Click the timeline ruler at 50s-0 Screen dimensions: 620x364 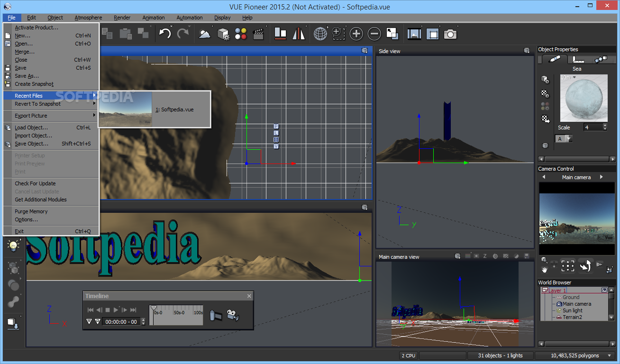click(179, 312)
